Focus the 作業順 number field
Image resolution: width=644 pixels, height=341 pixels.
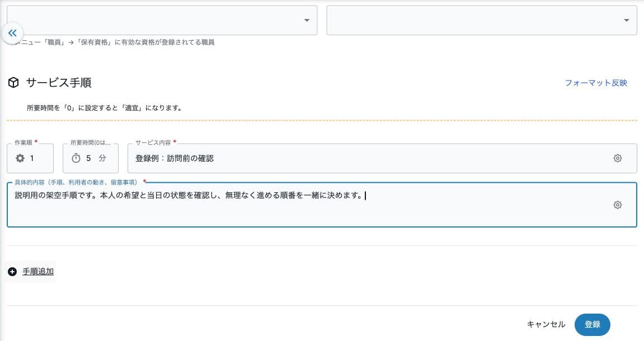(30, 158)
